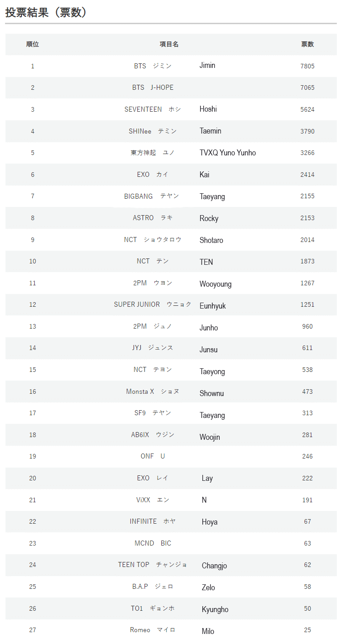The height and width of the screenshot is (644, 340).
Task: Click the 投票結果（票数） heading
Action: (46, 12)
